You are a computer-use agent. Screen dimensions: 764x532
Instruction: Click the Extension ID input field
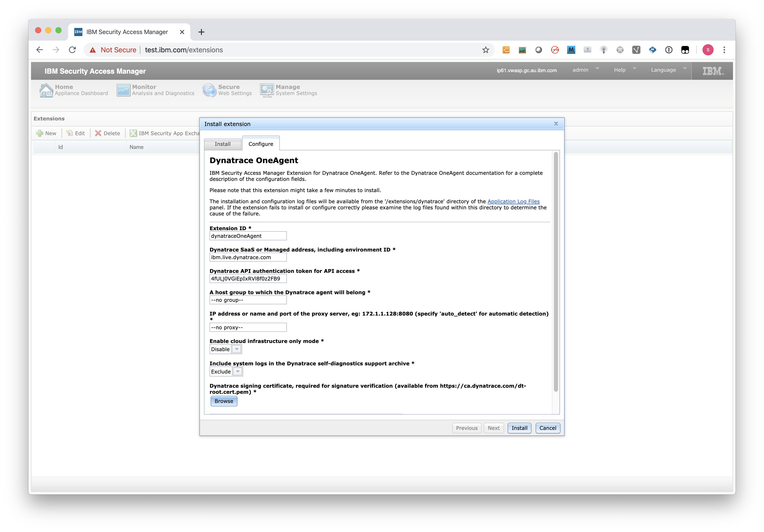pos(248,236)
